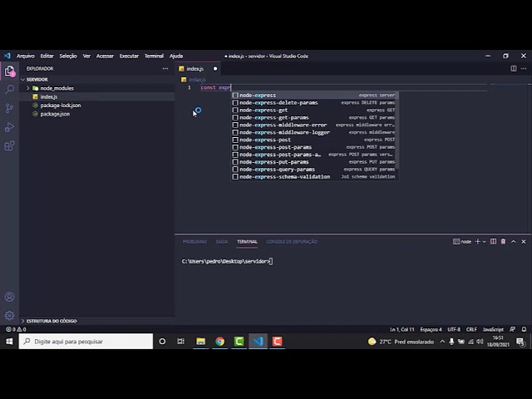Choose node-express-query-params suggestion
The height and width of the screenshot is (399, 532).
[x=314, y=170]
